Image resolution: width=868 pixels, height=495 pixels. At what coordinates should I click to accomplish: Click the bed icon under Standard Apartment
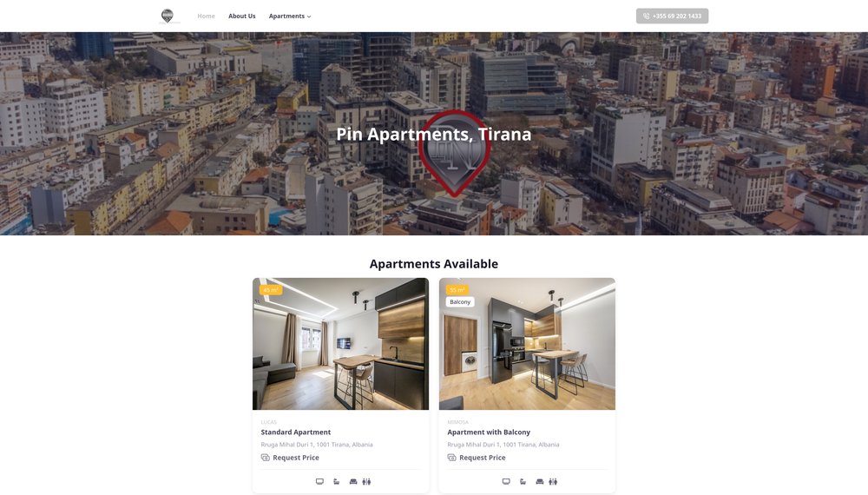point(336,482)
